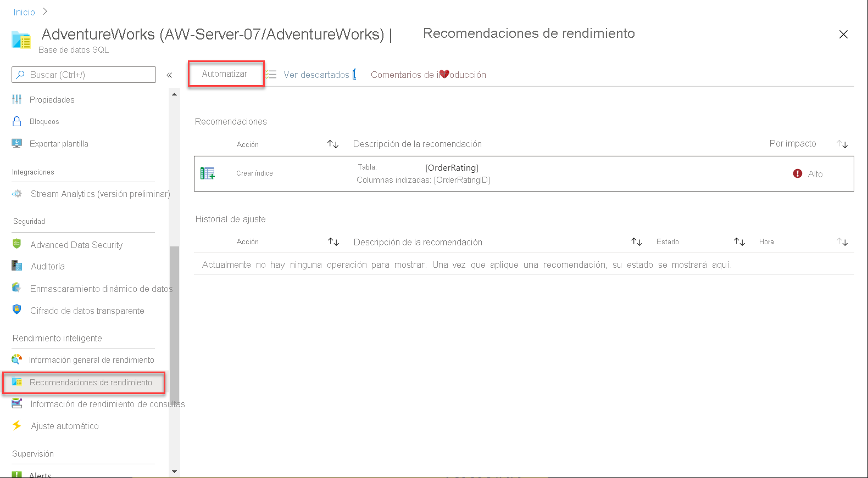Click the heart icon in Comentarios
Screen dimensions: 868x478
coord(444,74)
